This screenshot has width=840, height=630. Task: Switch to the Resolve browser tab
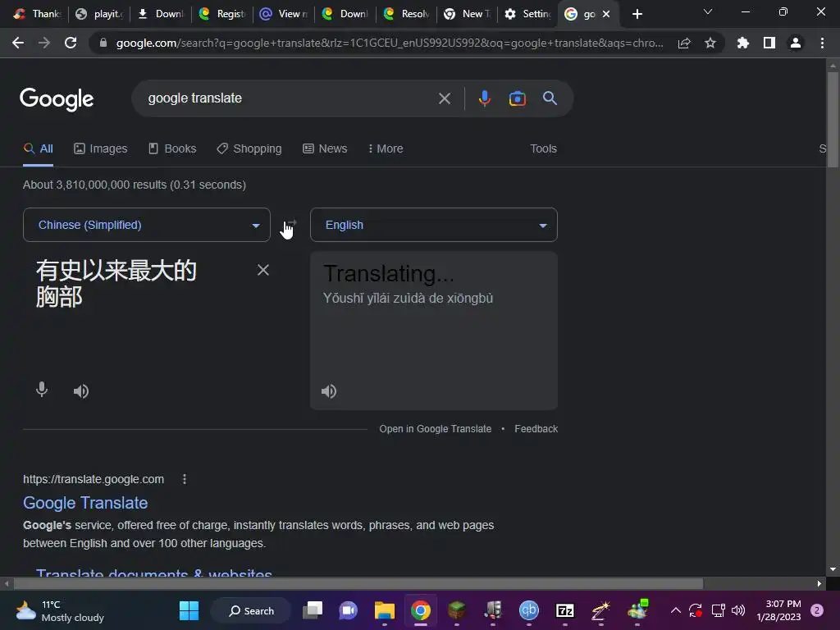[x=407, y=14]
